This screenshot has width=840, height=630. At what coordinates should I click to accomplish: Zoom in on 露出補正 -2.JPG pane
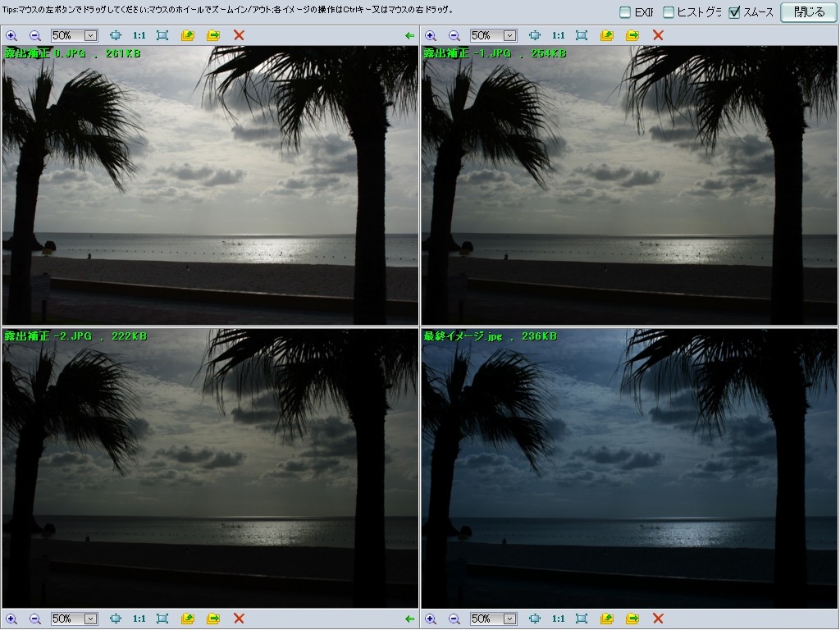pyautogui.click(x=11, y=619)
